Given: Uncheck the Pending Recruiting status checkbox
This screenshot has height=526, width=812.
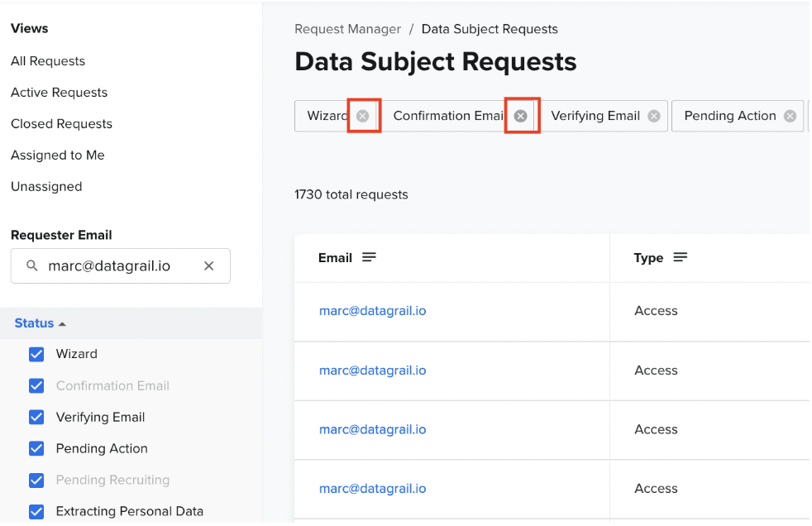Looking at the screenshot, I should coord(36,481).
